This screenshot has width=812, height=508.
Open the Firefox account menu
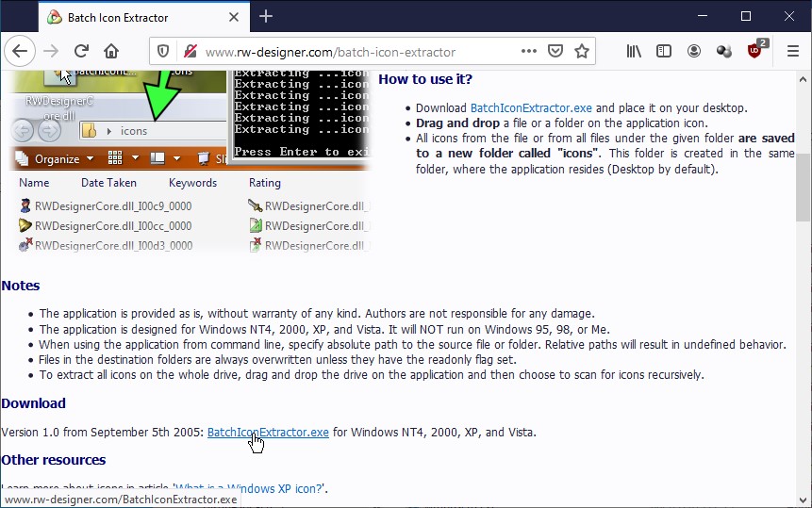point(694,51)
